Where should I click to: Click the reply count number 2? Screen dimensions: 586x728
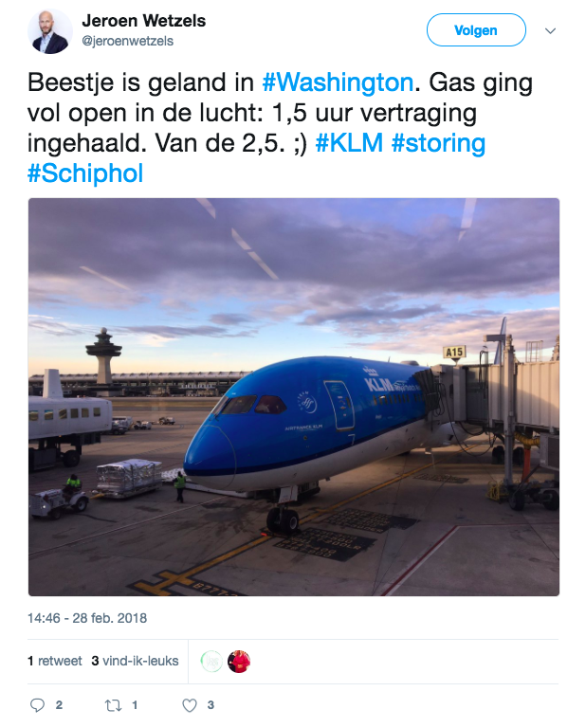[59, 705]
